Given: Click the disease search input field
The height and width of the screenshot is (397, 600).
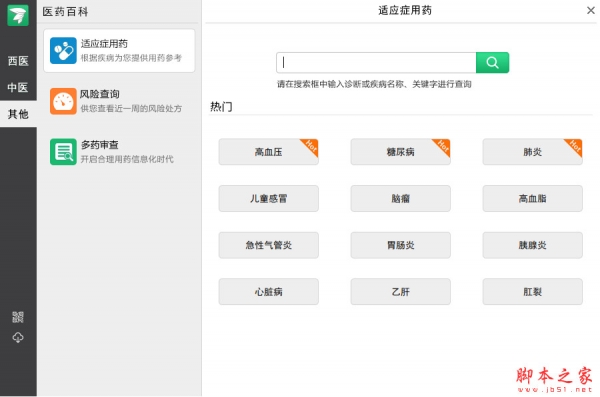Looking at the screenshot, I should pyautogui.click(x=376, y=62).
